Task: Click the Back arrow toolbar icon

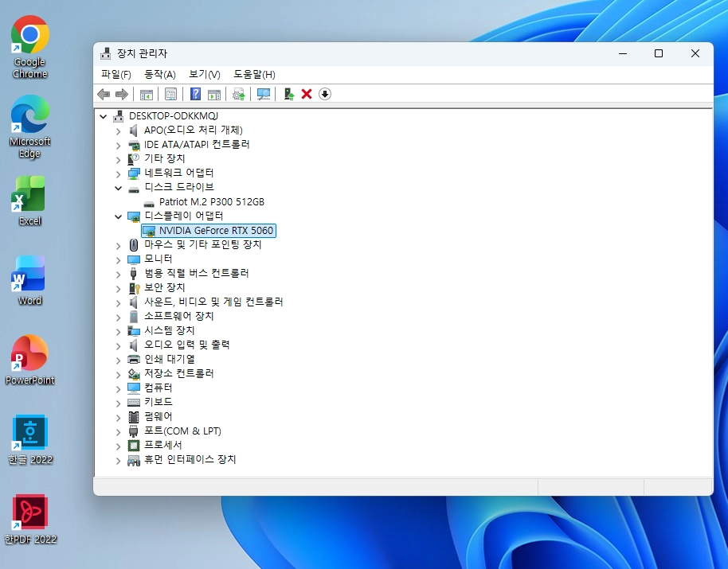Action: click(104, 94)
